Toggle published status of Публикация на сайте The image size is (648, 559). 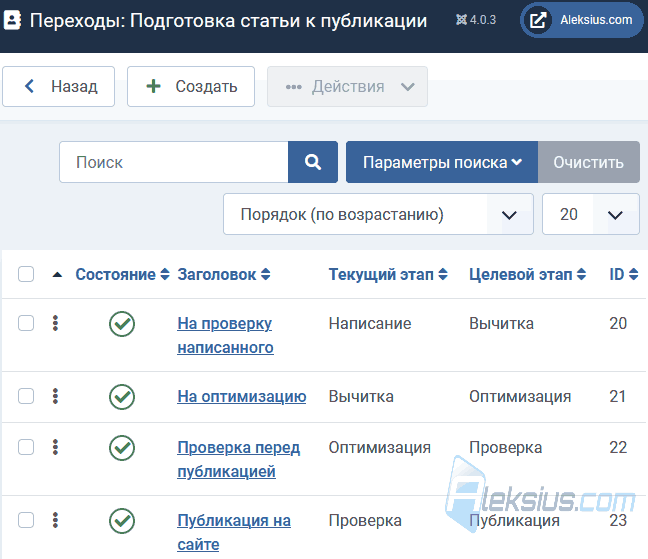point(122,521)
